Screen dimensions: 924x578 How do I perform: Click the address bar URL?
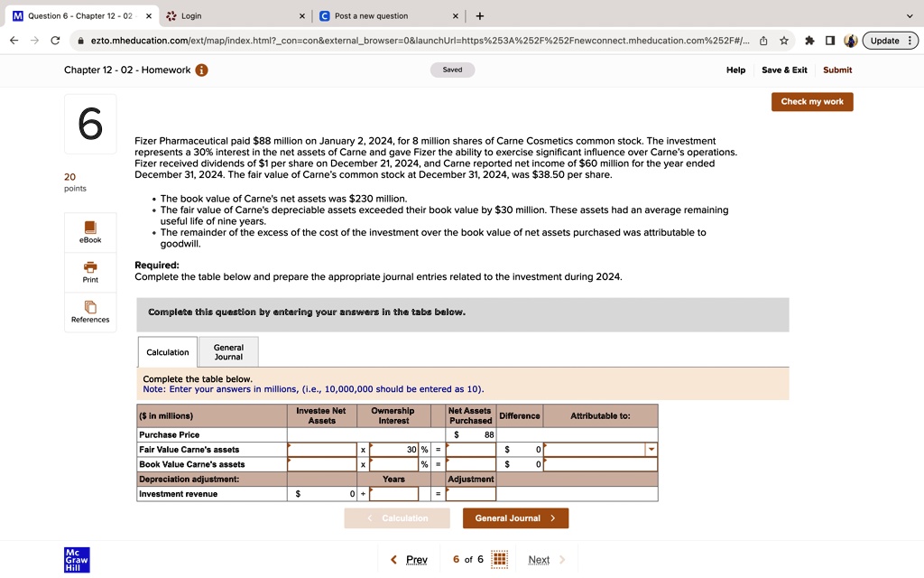tap(420, 41)
